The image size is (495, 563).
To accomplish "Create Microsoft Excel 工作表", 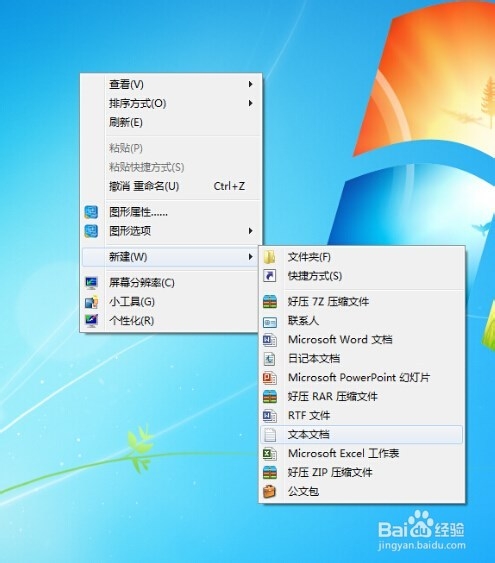I will pyautogui.click(x=362, y=454).
